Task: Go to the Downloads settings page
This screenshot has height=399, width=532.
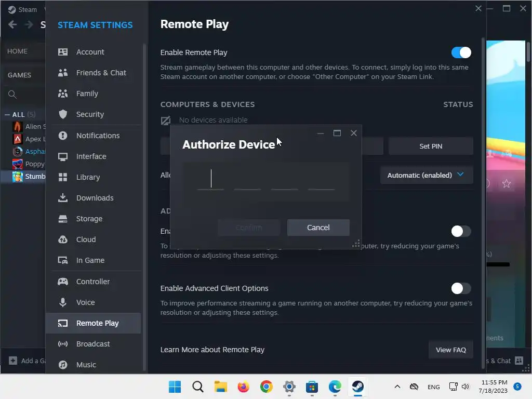Action: click(x=94, y=198)
